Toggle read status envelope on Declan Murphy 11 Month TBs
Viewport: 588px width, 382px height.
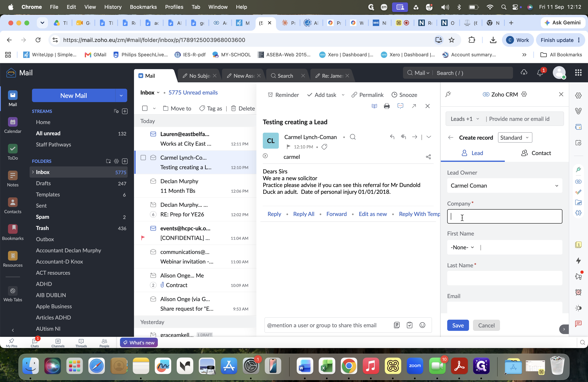(x=153, y=181)
